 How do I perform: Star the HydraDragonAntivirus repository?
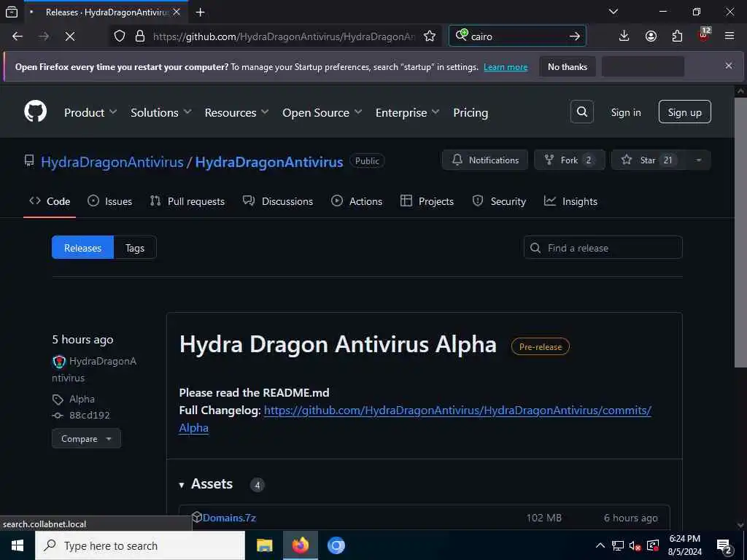click(649, 160)
